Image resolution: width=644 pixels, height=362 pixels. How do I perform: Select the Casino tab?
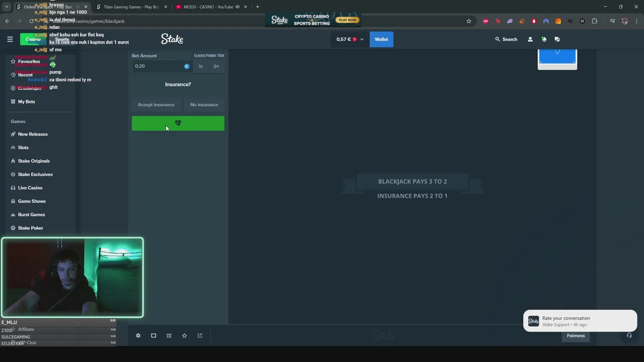33,39
